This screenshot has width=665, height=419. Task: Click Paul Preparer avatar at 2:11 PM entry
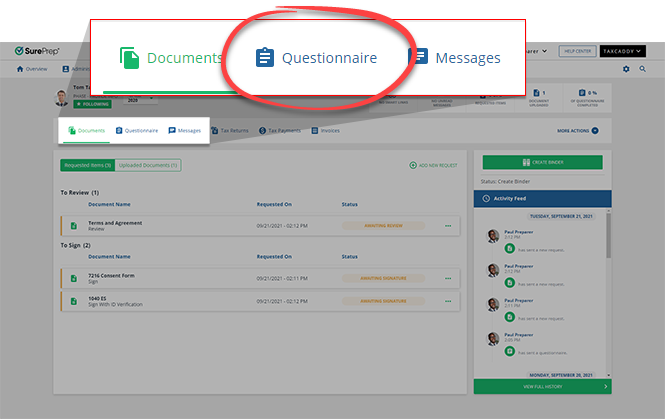(492, 304)
